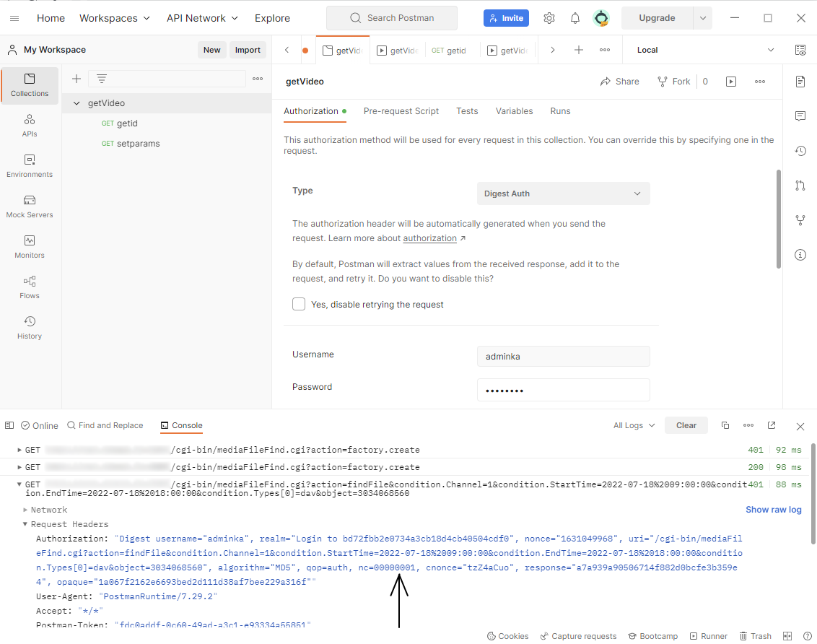
Task: Open the pull requests panel
Action: (800, 186)
